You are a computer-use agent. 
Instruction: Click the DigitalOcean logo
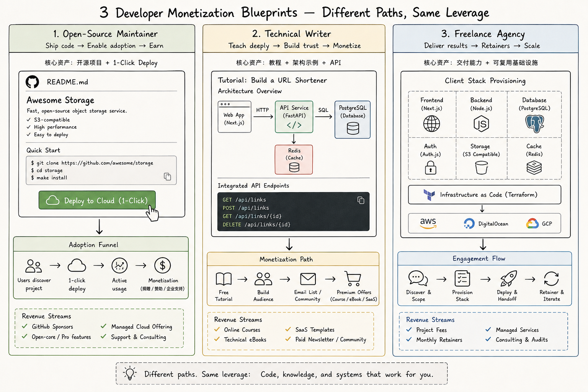[469, 224]
